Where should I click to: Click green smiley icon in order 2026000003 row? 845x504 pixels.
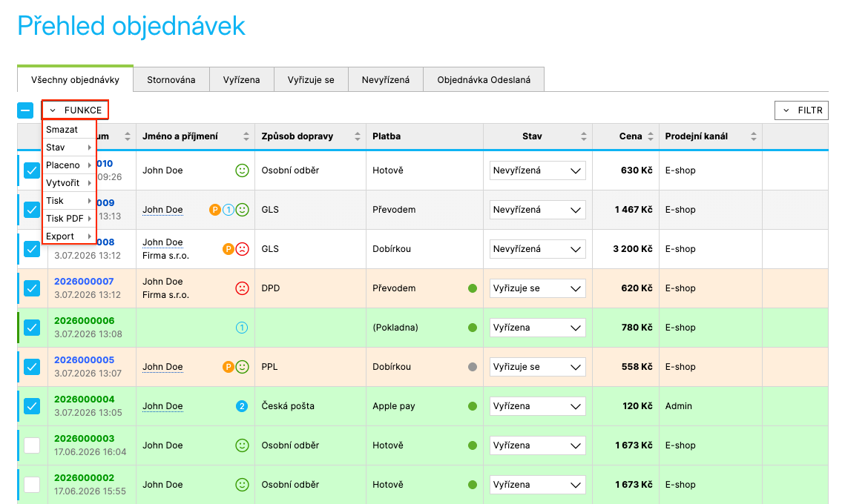pos(242,445)
